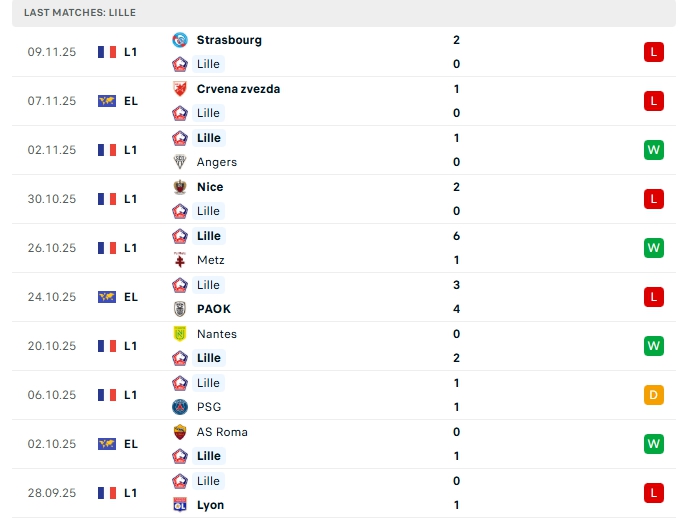Screen dimensions: 688x520
Task: Click the Angers club crest icon
Action: [180, 162]
